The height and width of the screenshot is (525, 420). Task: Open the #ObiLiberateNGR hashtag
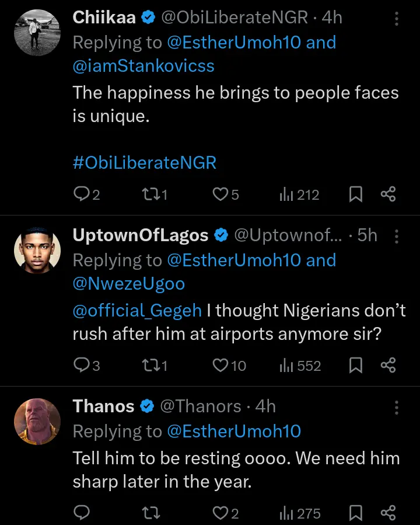(144, 162)
